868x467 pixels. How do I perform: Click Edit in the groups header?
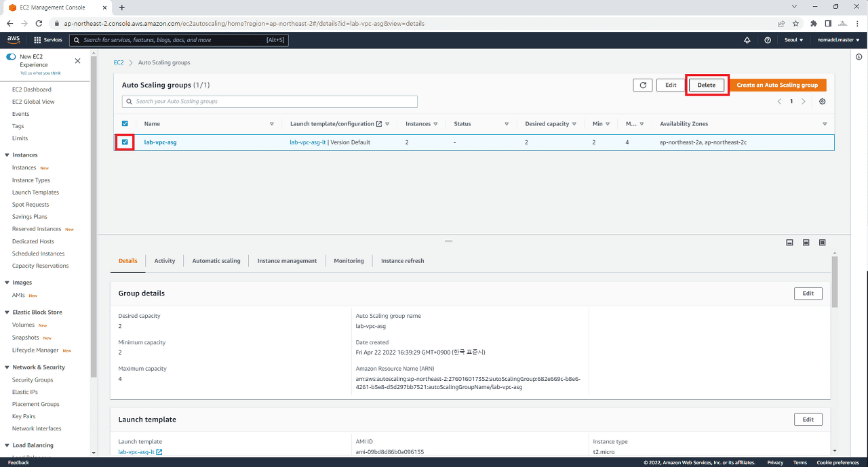click(x=671, y=85)
